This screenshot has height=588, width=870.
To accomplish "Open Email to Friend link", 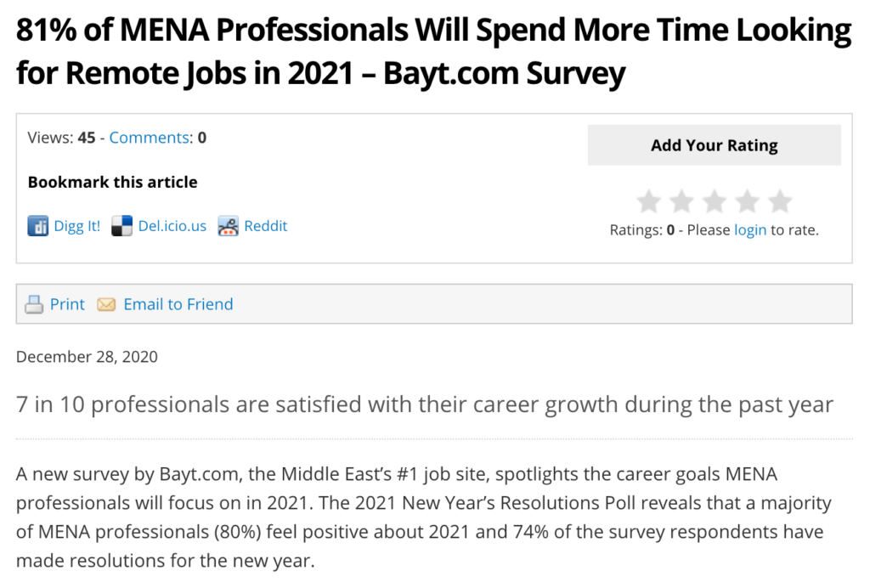I will (x=178, y=304).
